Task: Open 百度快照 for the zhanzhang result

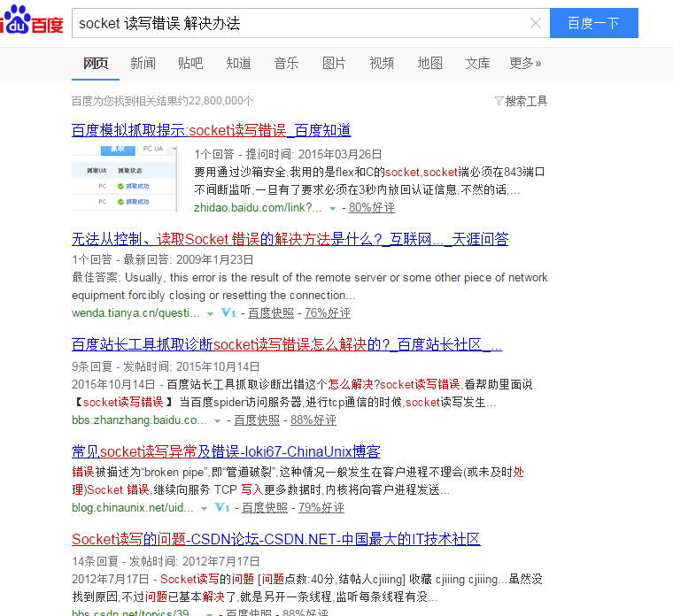Action: tap(257, 420)
